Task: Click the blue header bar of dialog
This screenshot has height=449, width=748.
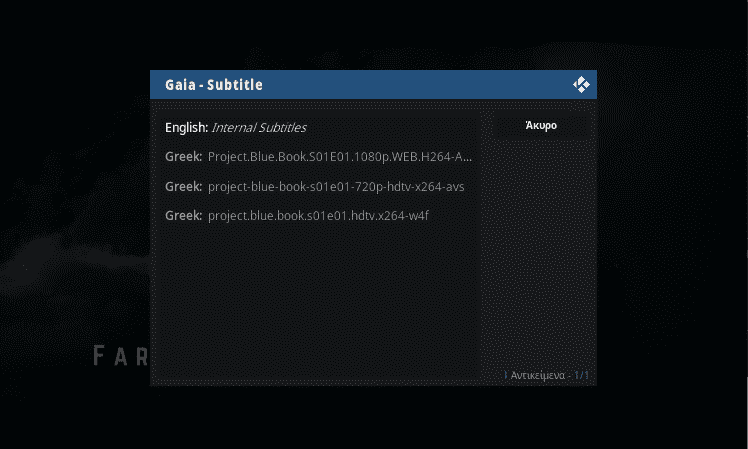Action: pos(373,85)
